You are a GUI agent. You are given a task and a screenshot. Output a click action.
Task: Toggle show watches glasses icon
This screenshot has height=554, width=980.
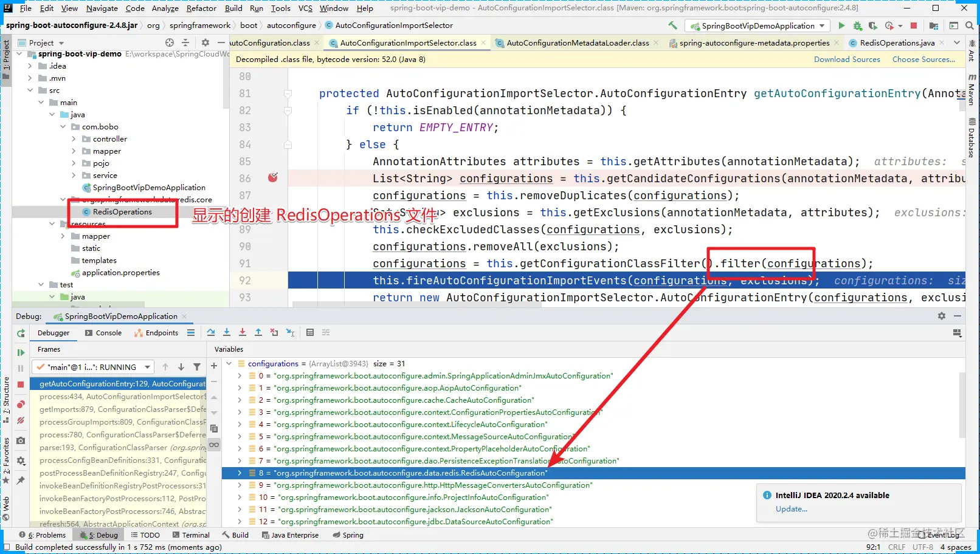[214, 445]
